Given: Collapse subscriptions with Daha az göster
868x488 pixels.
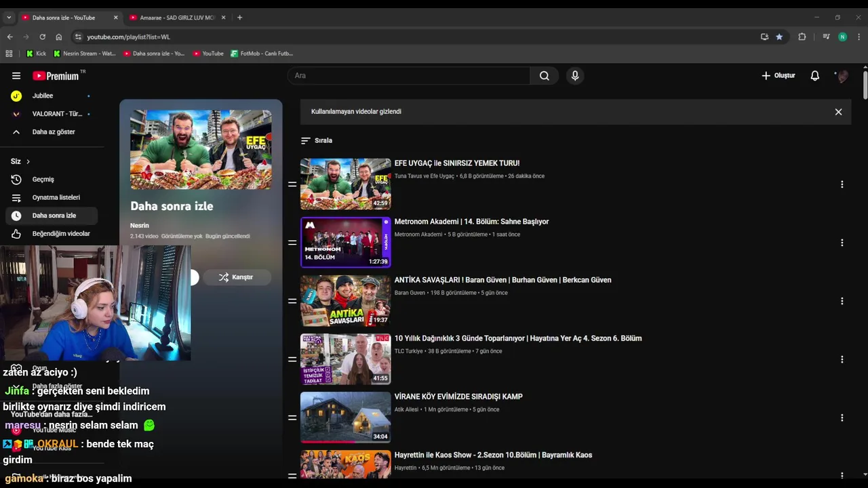Looking at the screenshot, I should (52, 131).
